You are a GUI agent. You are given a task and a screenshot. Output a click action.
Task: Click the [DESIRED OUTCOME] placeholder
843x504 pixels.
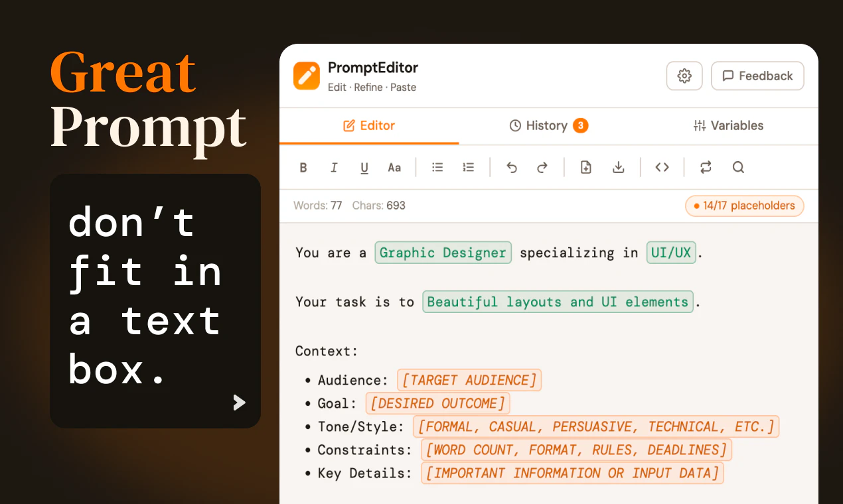437,403
